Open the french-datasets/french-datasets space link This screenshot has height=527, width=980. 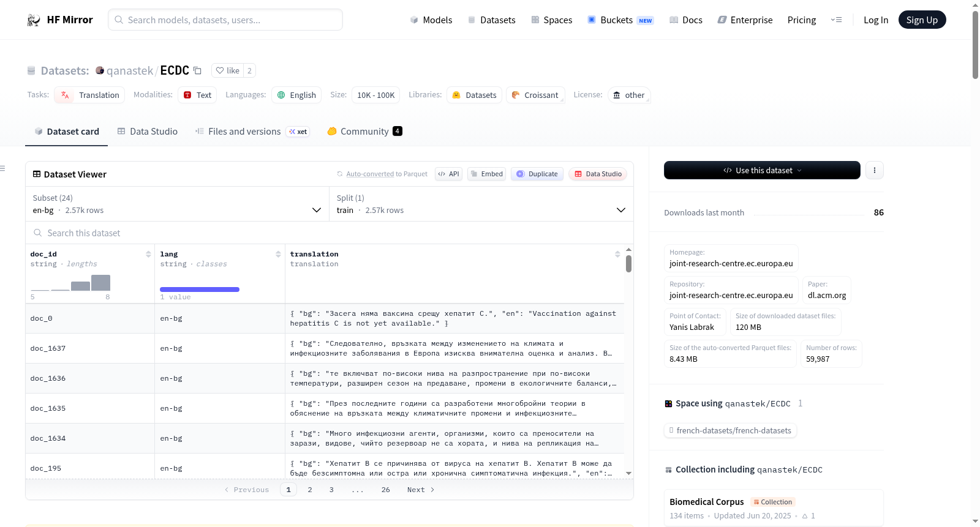pos(730,430)
